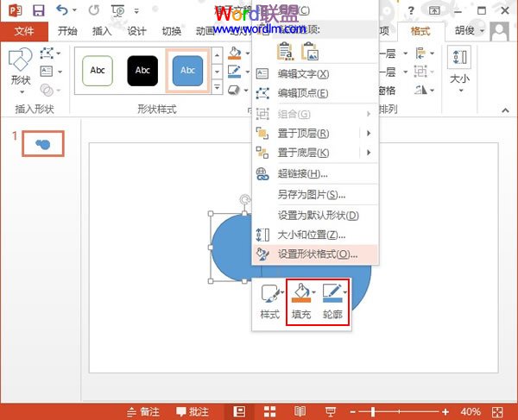
Task: Choose 设置为默认形状(D) menu entry
Action: (x=315, y=216)
